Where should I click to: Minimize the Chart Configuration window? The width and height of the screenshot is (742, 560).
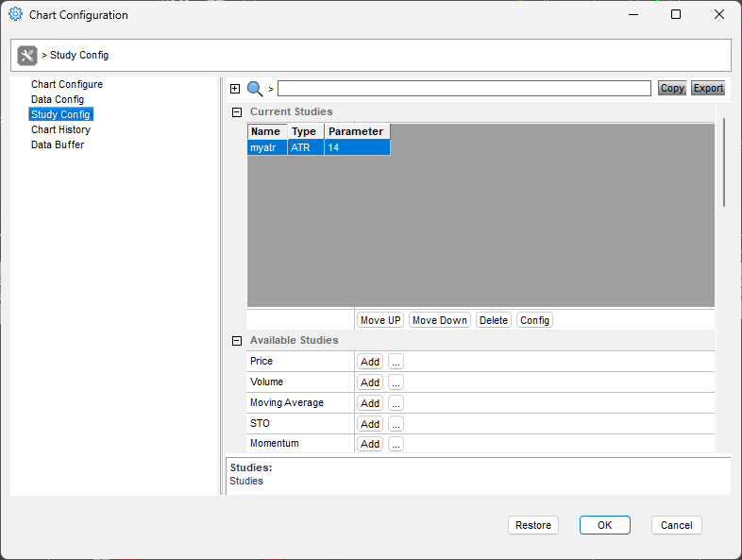click(x=633, y=15)
